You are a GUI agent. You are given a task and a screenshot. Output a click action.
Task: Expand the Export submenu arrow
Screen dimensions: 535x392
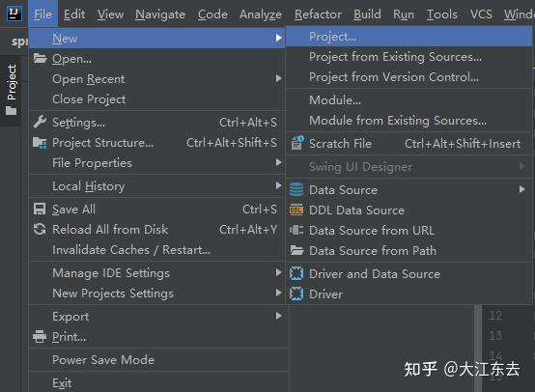[x=279, y=316]
